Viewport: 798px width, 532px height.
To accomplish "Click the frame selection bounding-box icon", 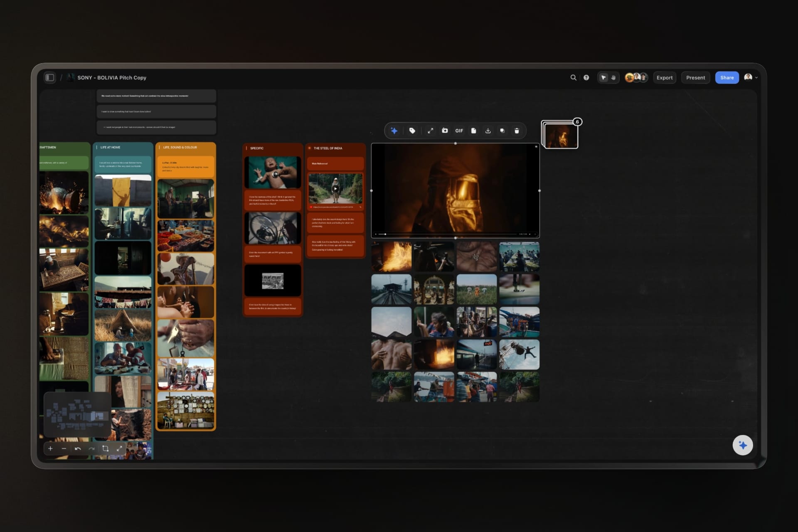I will coord(105,448).
